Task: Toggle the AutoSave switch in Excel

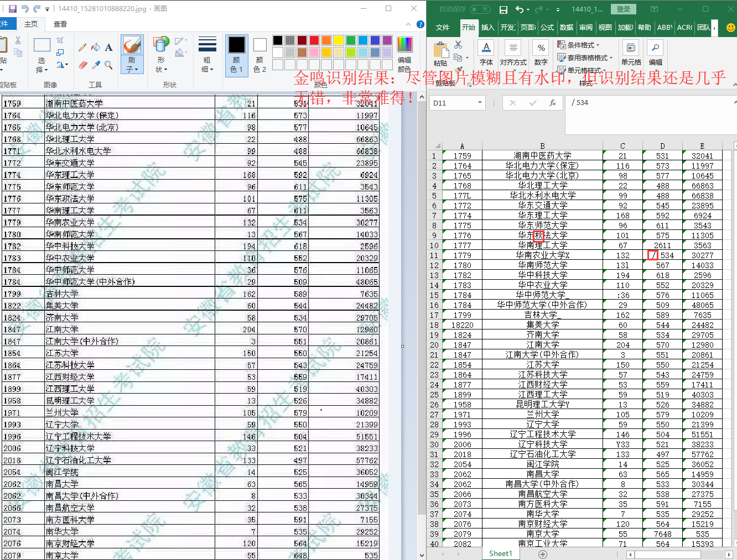Action: (x=480, y=9)
